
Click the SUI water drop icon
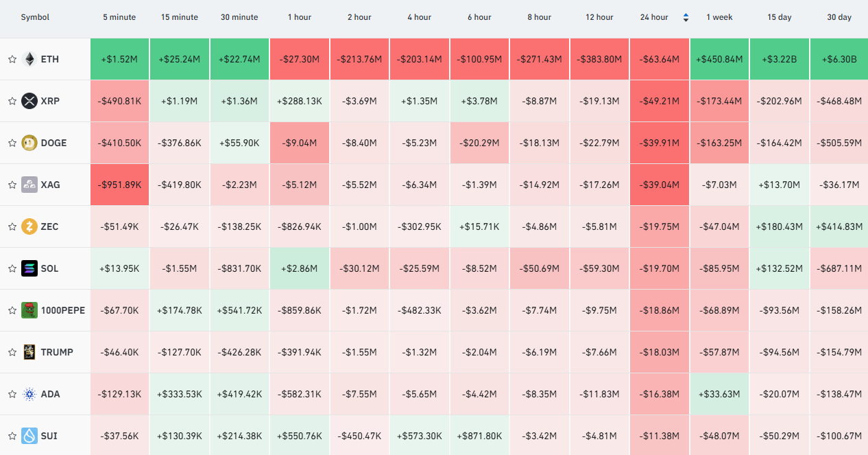click(x=29, y=436)
